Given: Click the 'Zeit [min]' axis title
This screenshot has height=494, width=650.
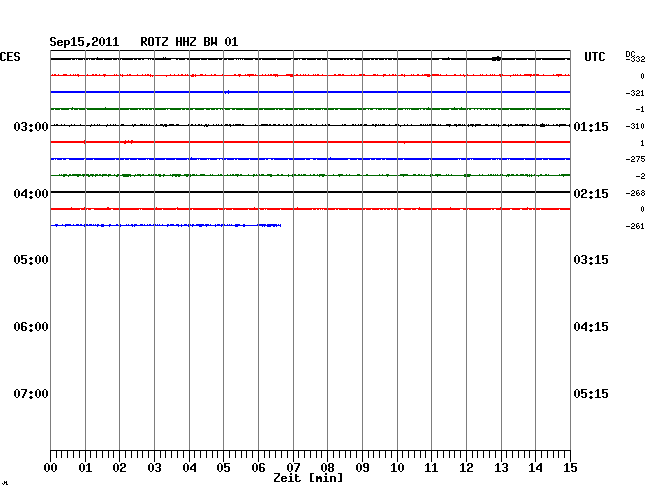Looking at the screenshot, I should pos(308,478).
